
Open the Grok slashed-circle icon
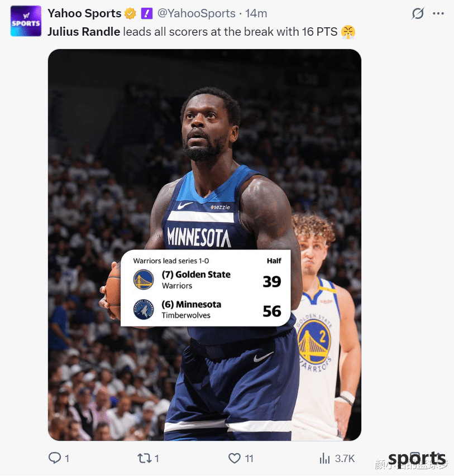coord(418,13)
